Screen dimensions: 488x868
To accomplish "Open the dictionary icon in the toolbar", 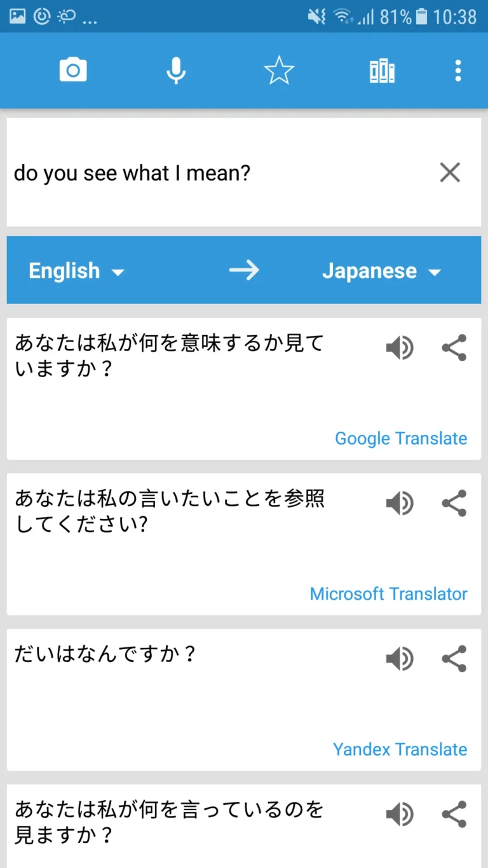I will [x=381, y=70].
